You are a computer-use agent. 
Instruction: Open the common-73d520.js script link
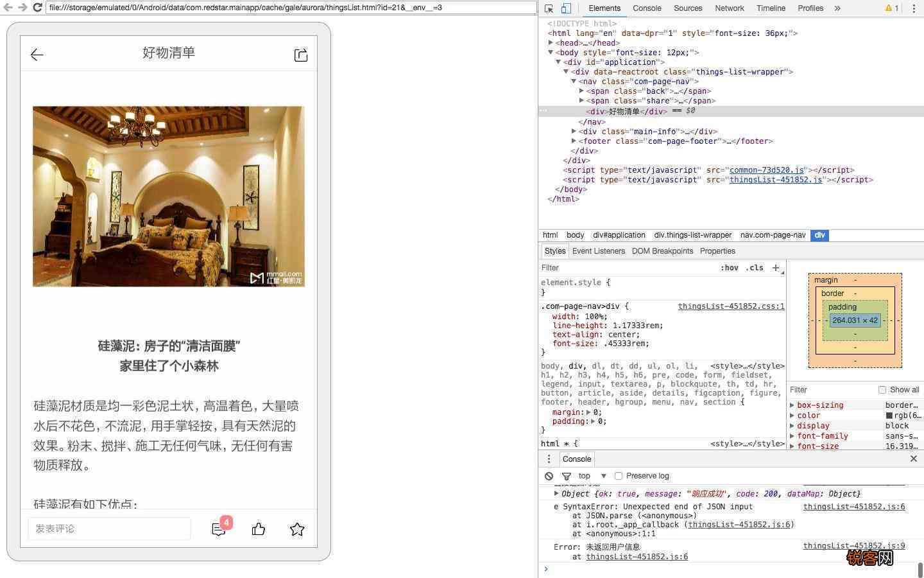pyautogui.click(x=766, y=170)
